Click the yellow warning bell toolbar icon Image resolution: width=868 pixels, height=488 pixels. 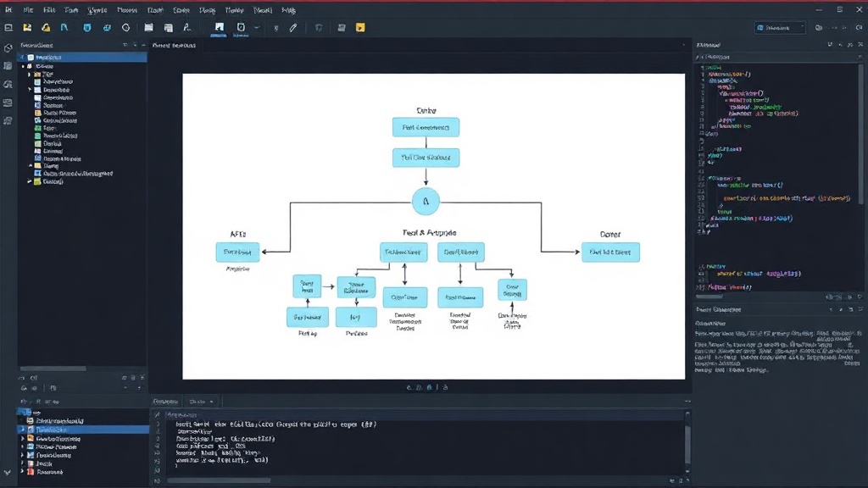pos(46,28)
